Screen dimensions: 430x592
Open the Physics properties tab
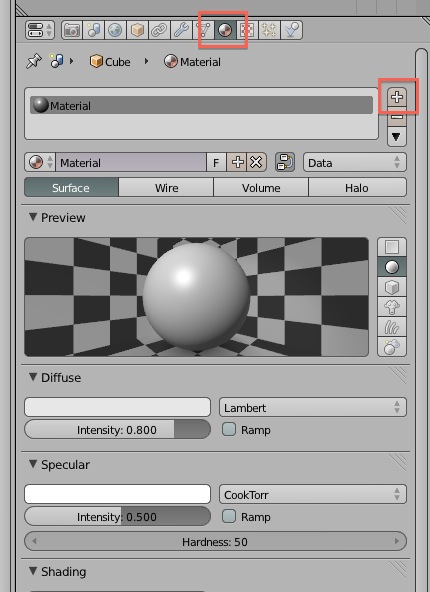[291, 30]
